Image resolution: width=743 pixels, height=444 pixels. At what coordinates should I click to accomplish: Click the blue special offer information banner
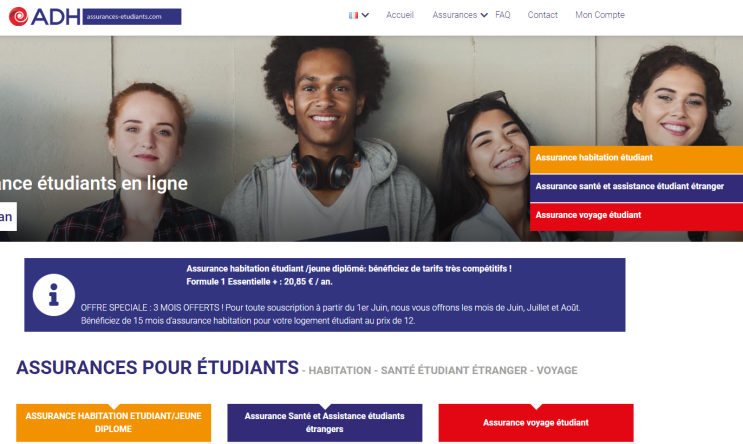(325, 295)
